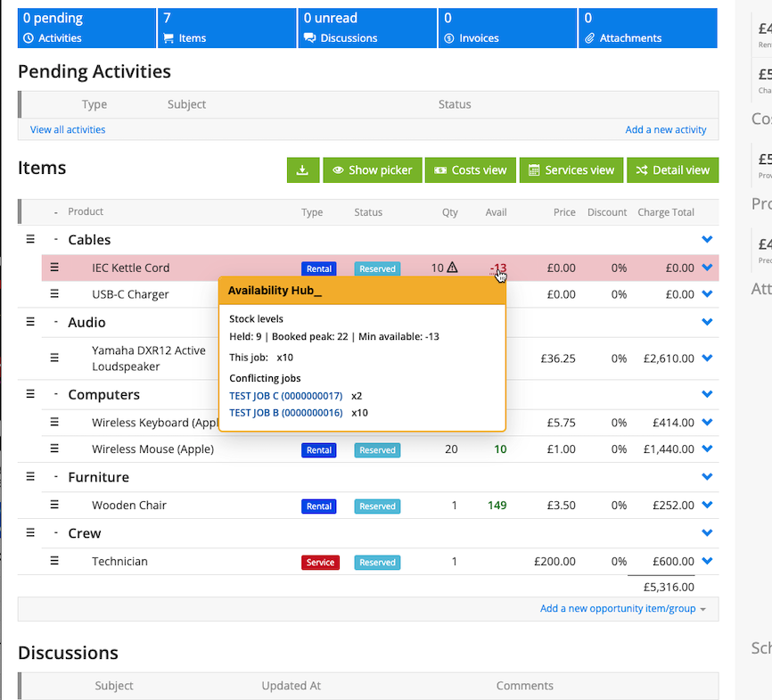Click the calendar icon on Services view
This screenshot has height=700, width=772.
pyautogui.click(x=532, y=170)
